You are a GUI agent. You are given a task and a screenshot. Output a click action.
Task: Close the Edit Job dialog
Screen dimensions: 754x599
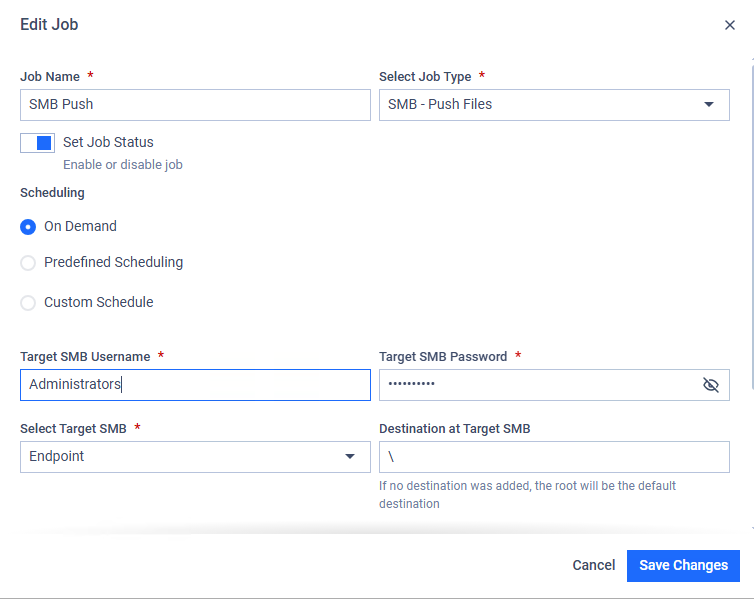click(x=729, y=25)
